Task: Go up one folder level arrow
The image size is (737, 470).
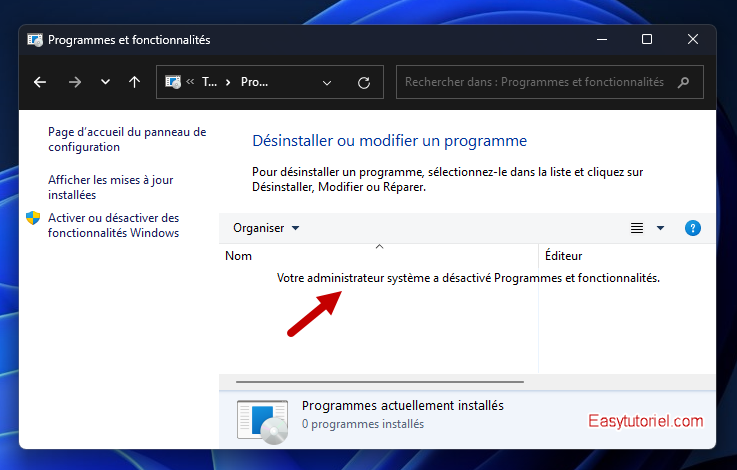Action: coord(134,82)
